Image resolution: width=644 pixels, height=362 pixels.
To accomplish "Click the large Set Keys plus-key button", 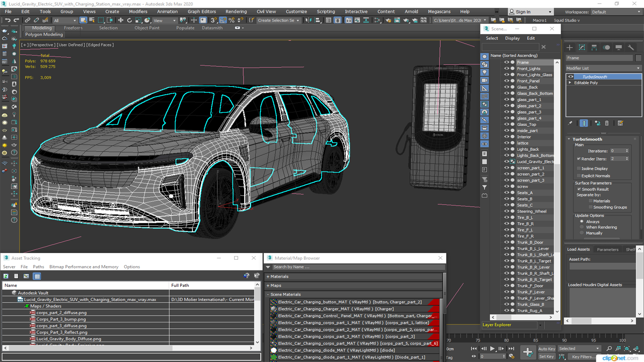I will pos(528,352).
